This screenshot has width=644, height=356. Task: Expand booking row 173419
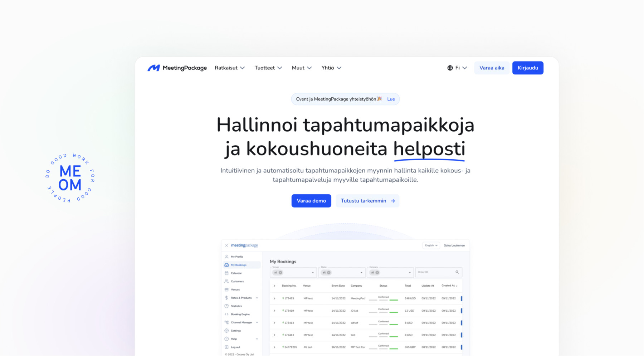tap(274, 311)
